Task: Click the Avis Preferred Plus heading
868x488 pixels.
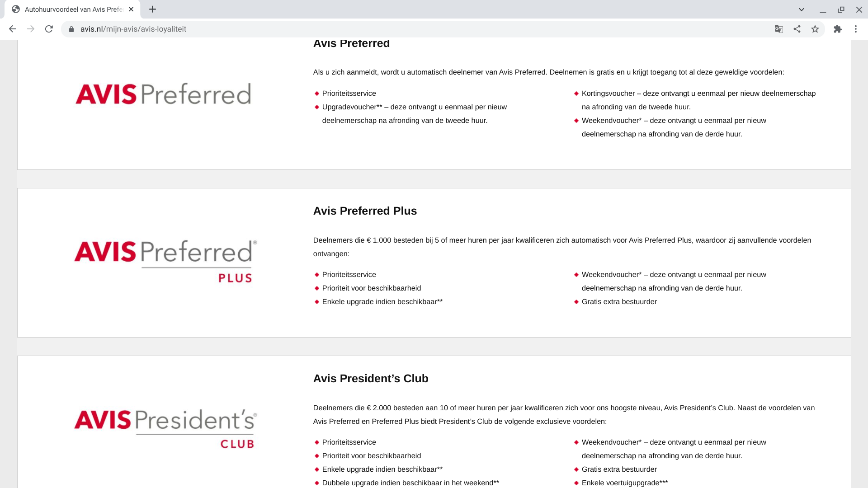Action: click(365, 211)
